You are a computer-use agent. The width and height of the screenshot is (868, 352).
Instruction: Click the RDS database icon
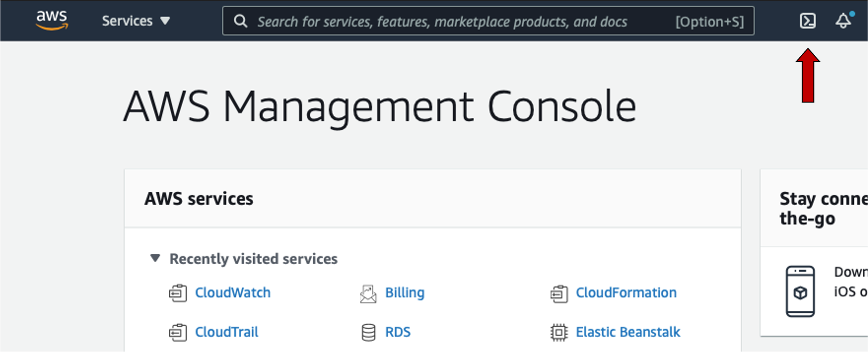[x=368, y=333]
